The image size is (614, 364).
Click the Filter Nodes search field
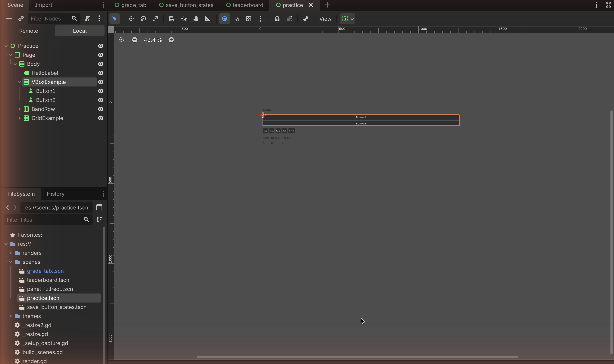54,19
